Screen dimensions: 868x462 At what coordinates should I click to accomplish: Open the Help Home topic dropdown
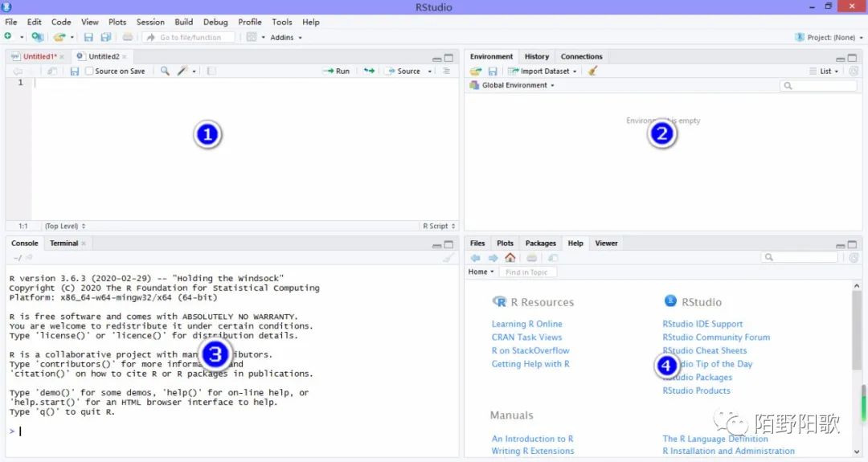[481, 272]
